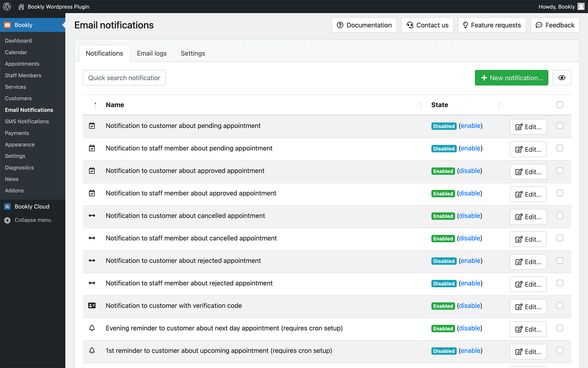Click the Collapse menu arrow icon
588x368 pixels.
[7, 220]
